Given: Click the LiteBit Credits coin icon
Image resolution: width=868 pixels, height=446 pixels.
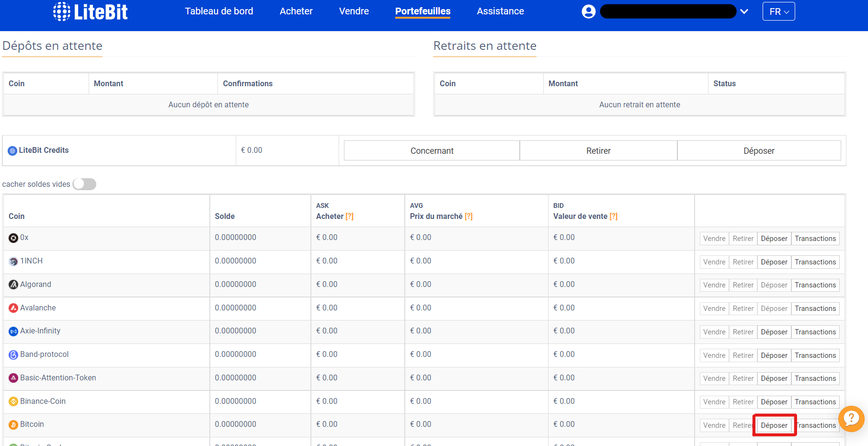Looking at the screenshot, I should pos(12,150).
